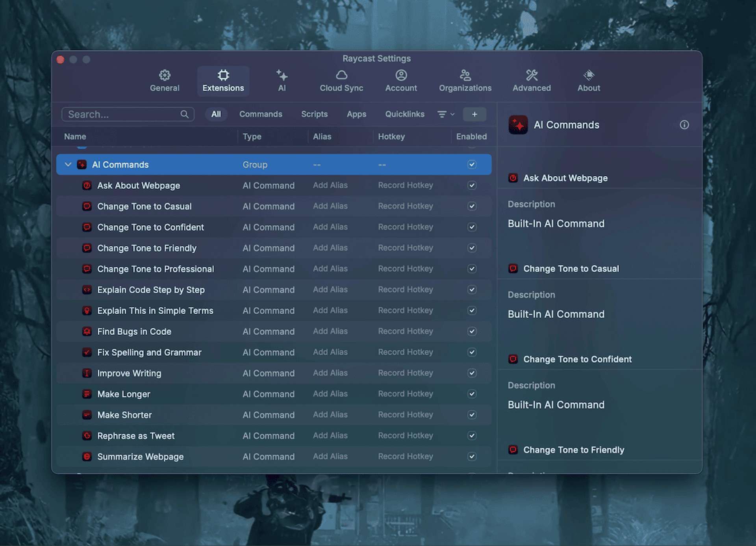This screenshot has height=546, width=756.
Task: Toggle AI Commands group enabled checkbox
Action: [472, 164]
